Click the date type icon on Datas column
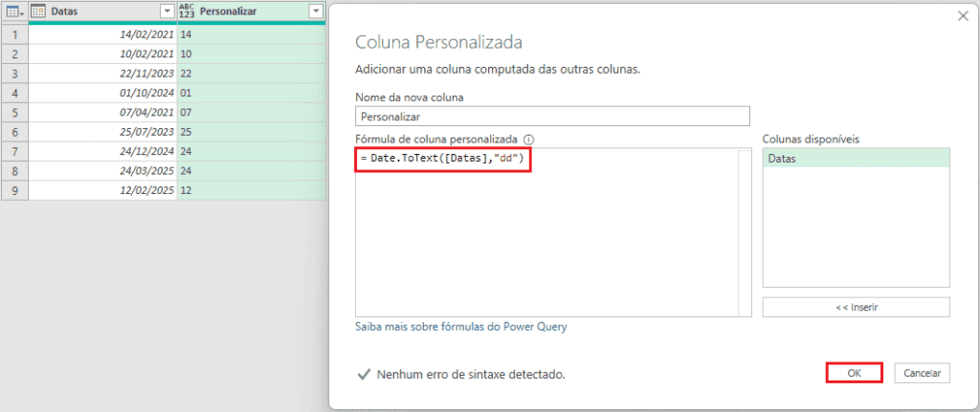 37,11
